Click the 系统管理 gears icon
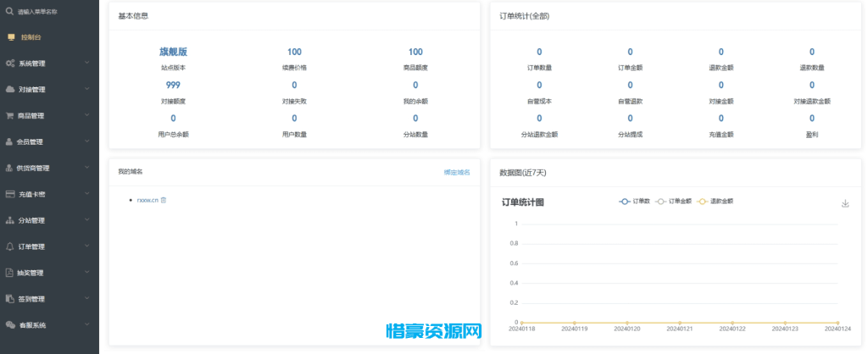The image size is (868, 354). 10,64
